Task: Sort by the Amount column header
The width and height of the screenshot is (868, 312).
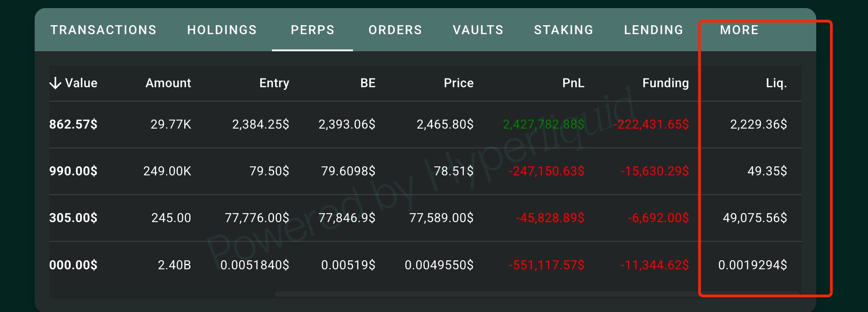Action: 168,83
